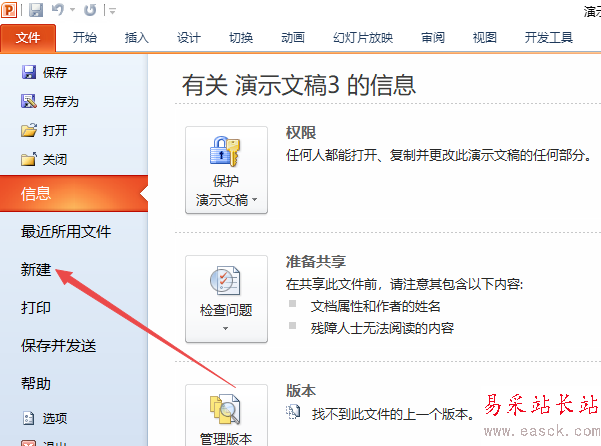Image resolution: width=601 pixels, height=446 pixels.
Task: Open the 保护演示文稿 dropdown button
Action: (x=226, y=170)
